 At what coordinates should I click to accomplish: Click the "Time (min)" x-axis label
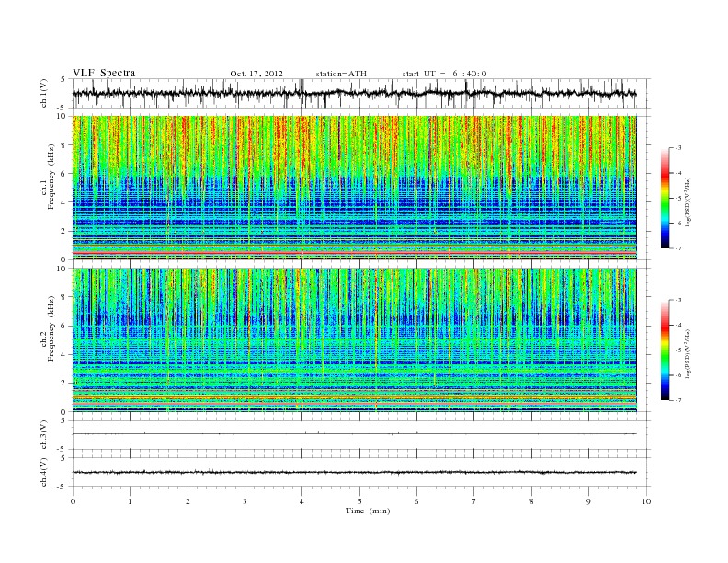pyautogui.click(x=368, y=511)
